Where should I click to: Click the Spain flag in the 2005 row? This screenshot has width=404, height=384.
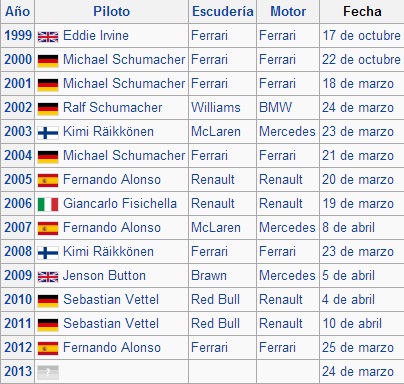tap(48, 180)
